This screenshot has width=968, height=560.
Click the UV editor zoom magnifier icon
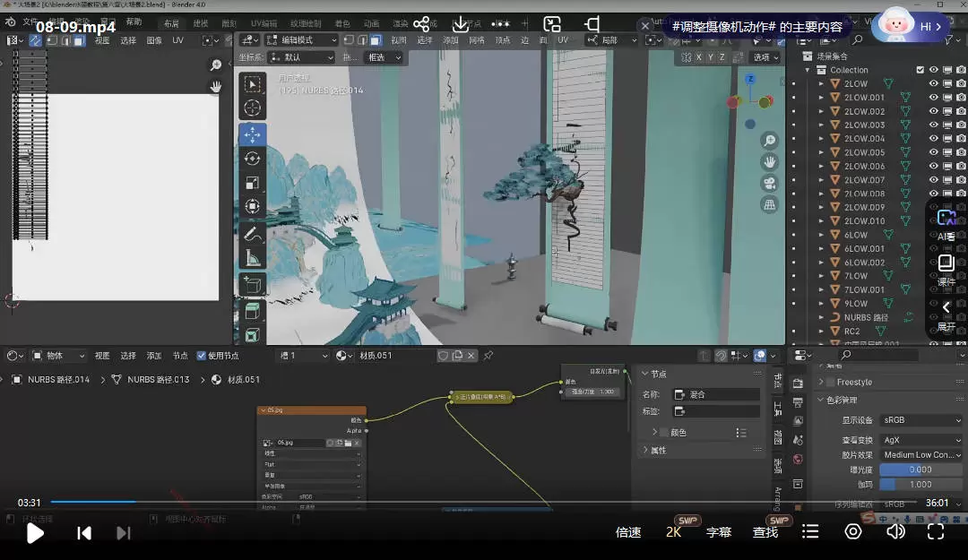[215, 65]
